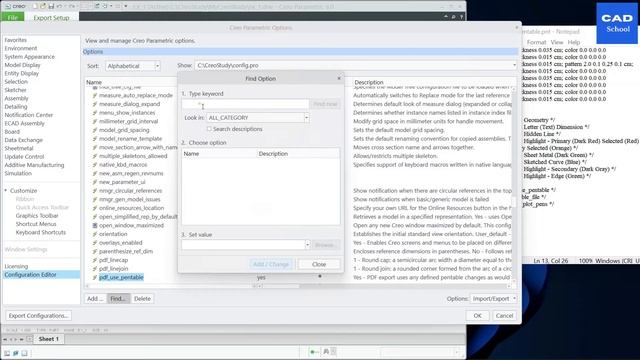Click the Add / Change button
This screenshot has width=640, height=360.
click(x=271, y=264)
